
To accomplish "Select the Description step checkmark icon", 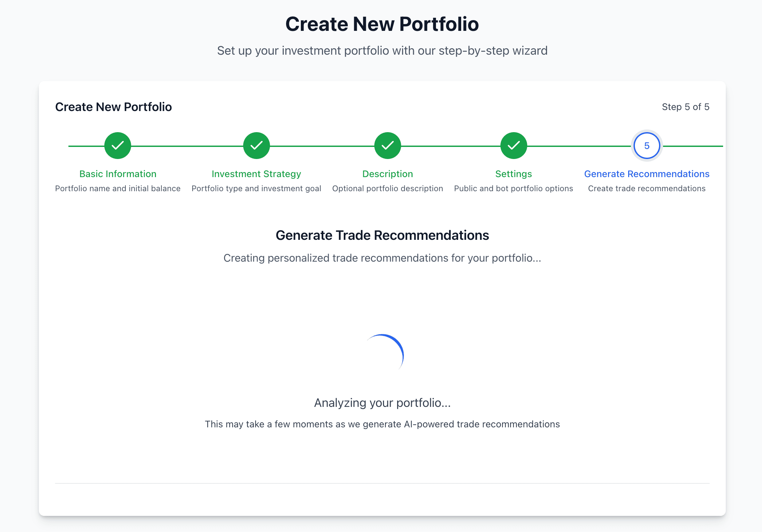I will click(x=387, y=145).
